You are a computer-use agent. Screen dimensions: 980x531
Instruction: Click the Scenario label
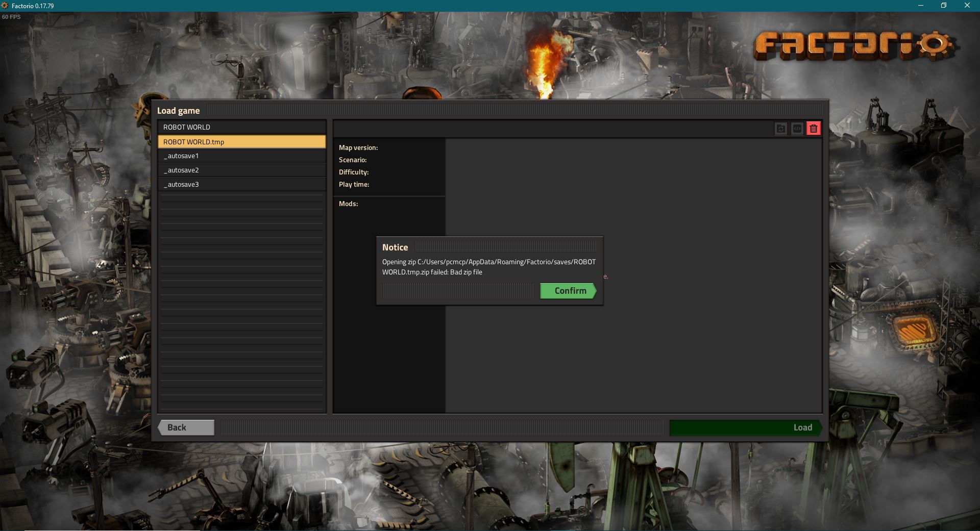point(353,160)
